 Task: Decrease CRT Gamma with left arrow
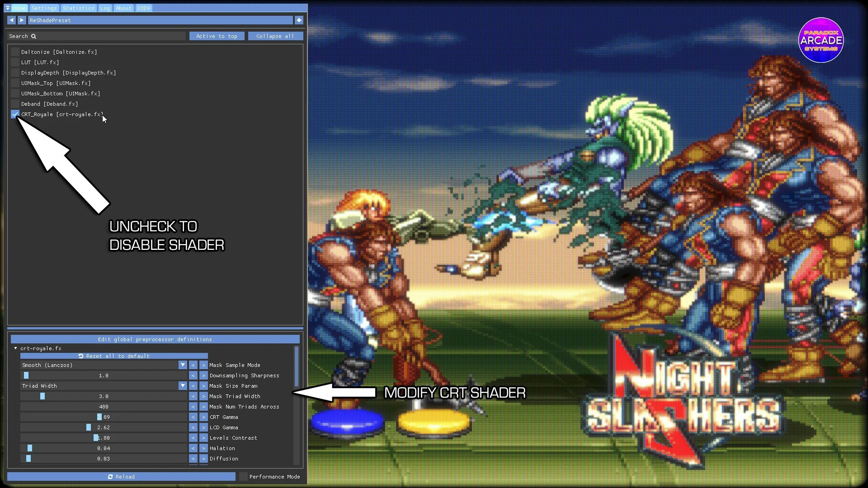pos(193,417)
